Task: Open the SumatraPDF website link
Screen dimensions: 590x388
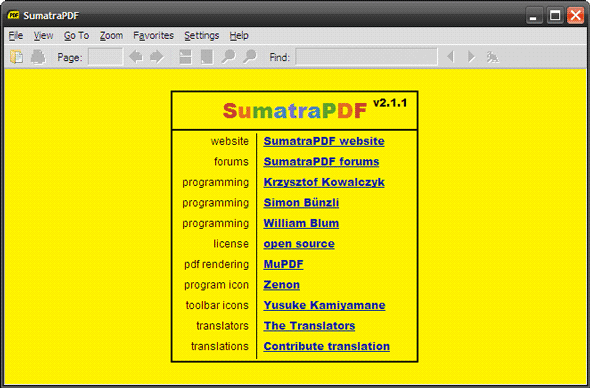Action: [x=324, y=141]
